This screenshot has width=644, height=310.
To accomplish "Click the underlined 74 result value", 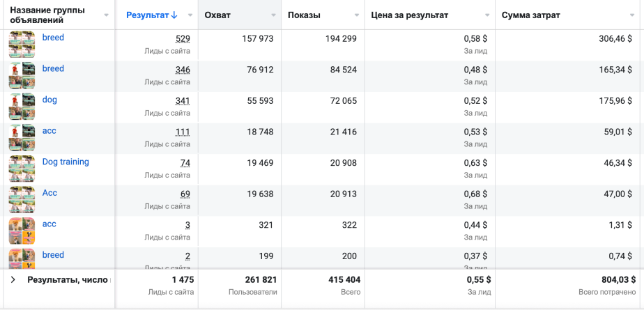I will point(185,163).
